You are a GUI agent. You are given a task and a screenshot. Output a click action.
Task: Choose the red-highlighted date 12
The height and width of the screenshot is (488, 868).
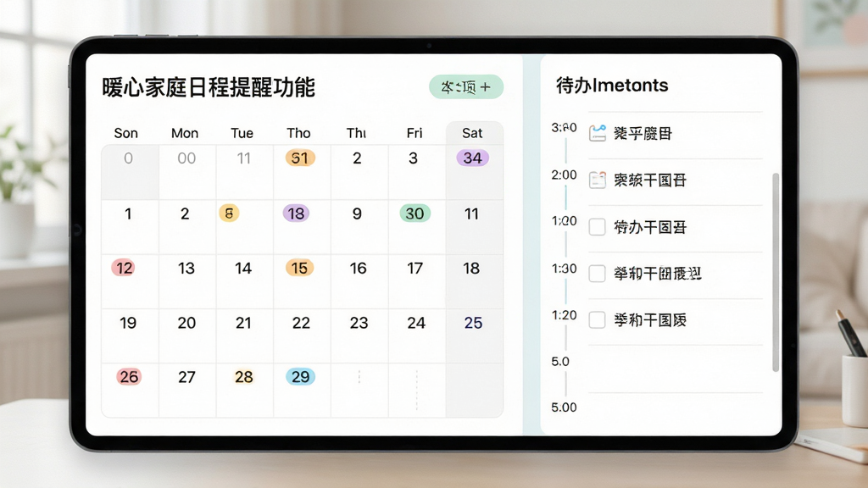coord(124,269)
